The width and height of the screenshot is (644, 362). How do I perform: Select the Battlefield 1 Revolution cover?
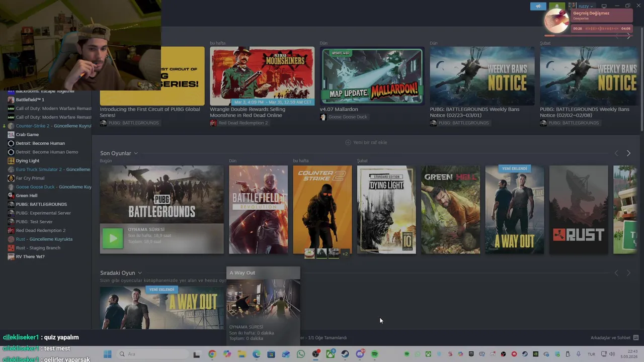[258, 210]
